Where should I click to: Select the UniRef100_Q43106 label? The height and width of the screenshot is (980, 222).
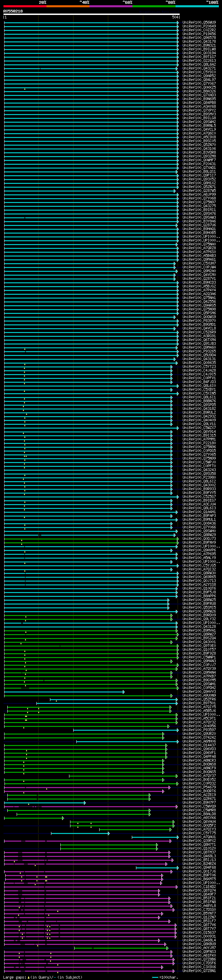click(199, 149)
